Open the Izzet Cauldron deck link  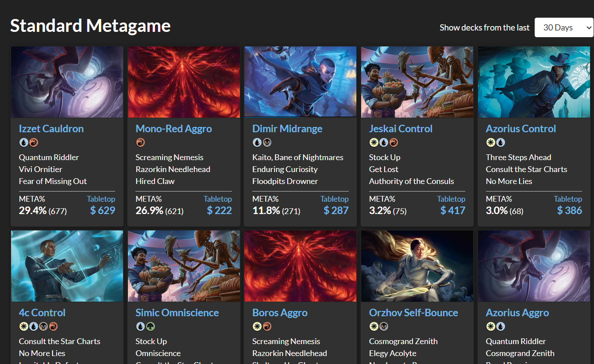(51, 129)
